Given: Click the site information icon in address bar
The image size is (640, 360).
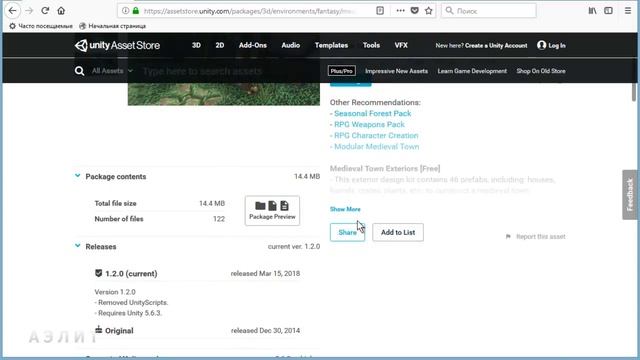Looking at the screenshot, I should pos(126,11).
